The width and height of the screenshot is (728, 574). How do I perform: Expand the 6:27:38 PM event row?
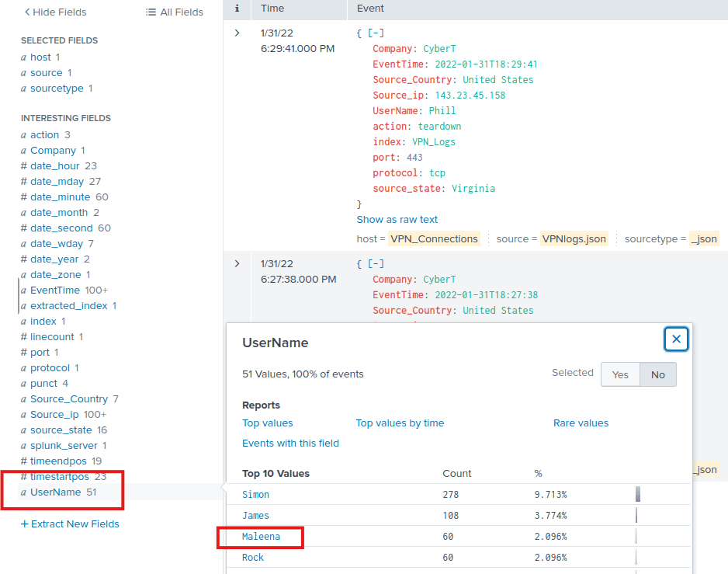tap(237, 264)
